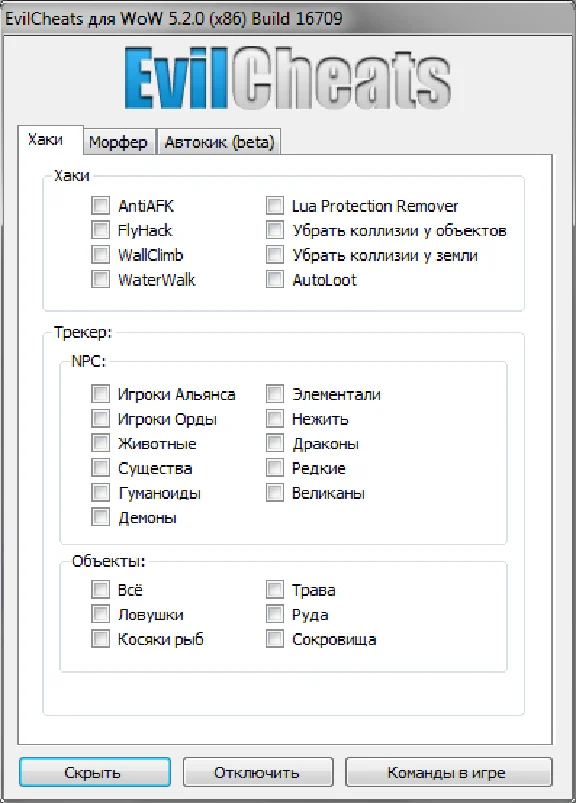Enable Lua Protection Remover
This screenshot has height=803, width=576.
(x=275, y=205)
